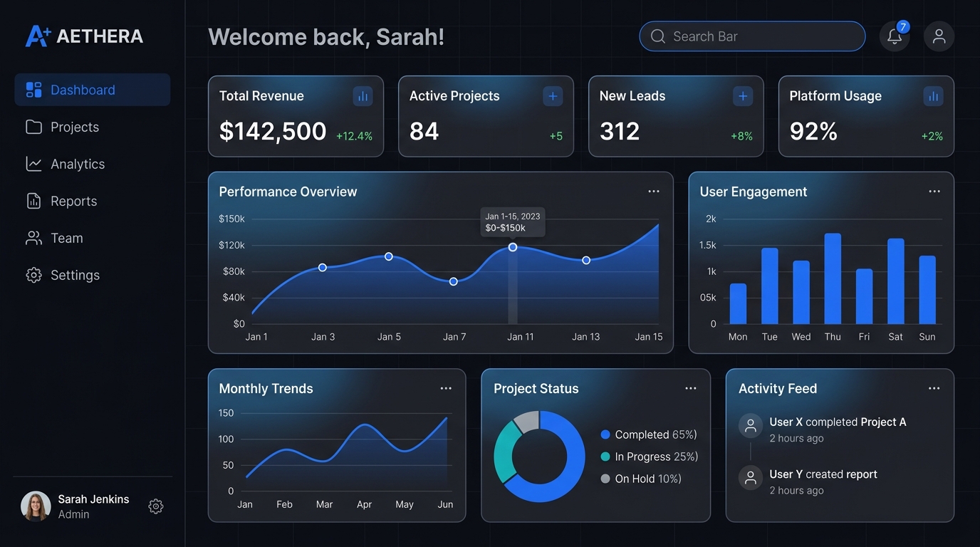980x547 pixels.
Task: Click Sarah Jenkins profile avatar photo
Action: [x=36, y=506]
